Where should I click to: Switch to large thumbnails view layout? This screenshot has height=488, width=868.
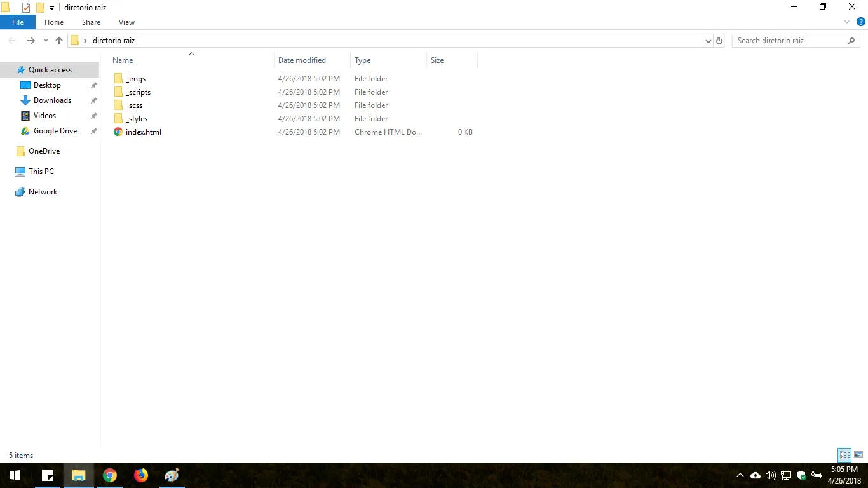[858, 455]
